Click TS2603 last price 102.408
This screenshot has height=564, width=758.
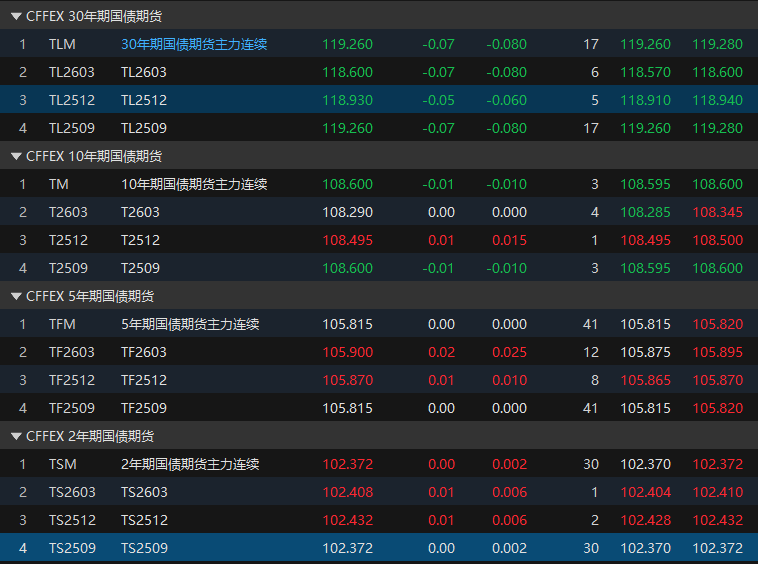tap(348, 492)
